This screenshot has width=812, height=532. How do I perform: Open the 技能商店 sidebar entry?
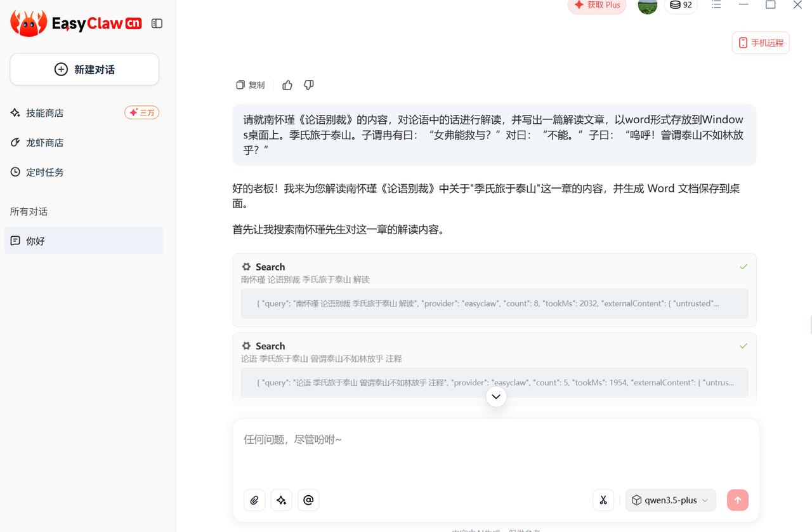(44, 112)
